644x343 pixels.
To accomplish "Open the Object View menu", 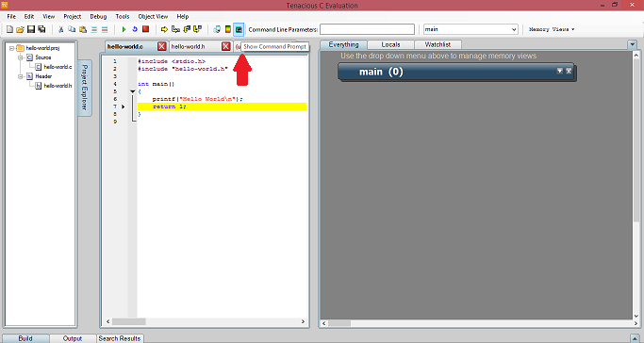I will tap(153, 16).
